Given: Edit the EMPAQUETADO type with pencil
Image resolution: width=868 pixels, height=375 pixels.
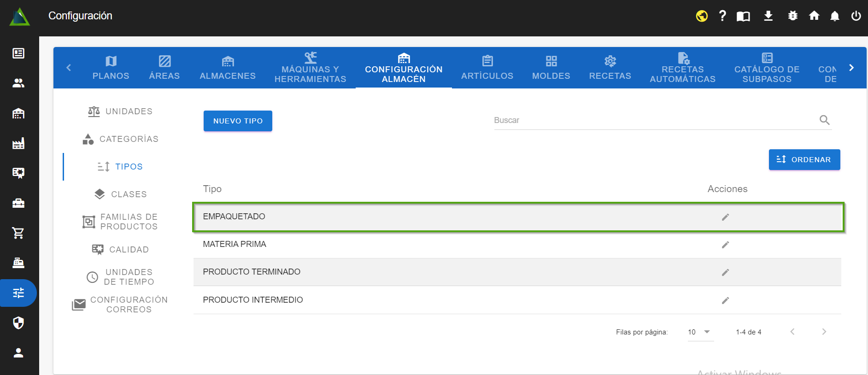Looking at the screenshot, I should tap(725, 217).
